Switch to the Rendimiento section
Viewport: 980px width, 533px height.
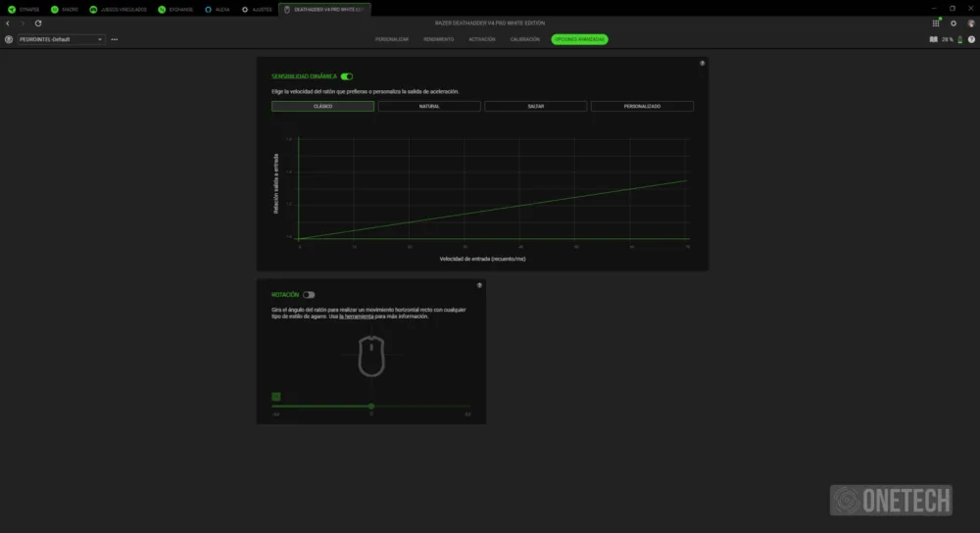pos(439,39)
